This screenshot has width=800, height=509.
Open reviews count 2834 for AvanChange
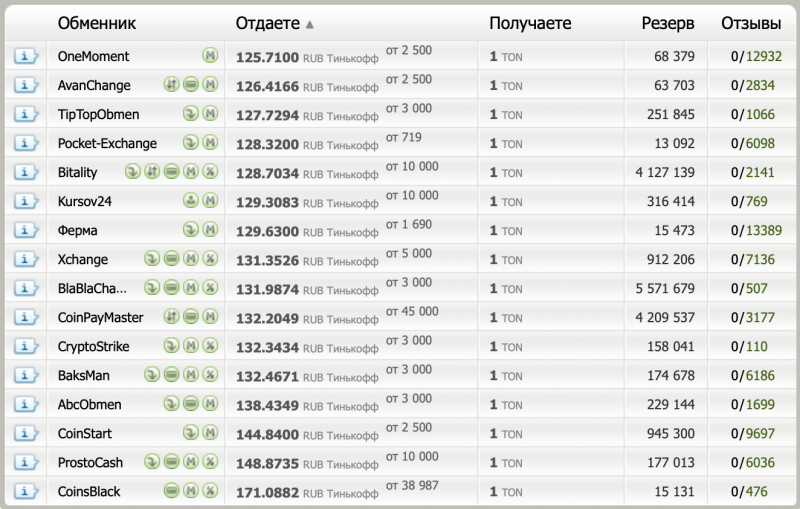(760, 85)
